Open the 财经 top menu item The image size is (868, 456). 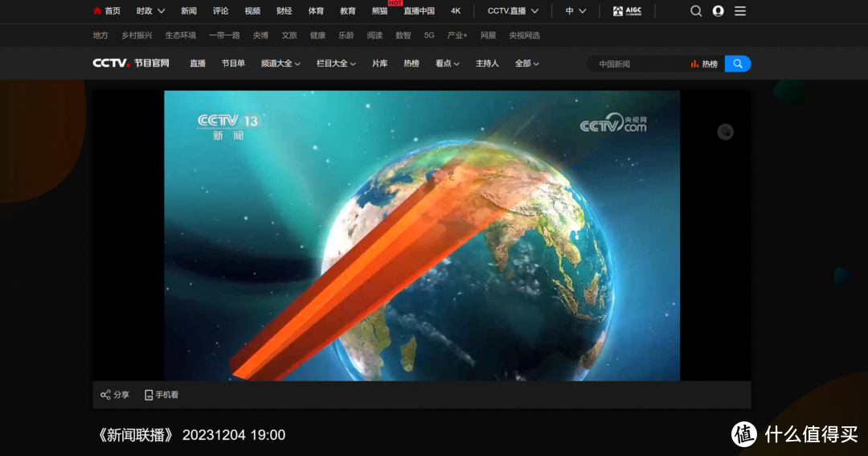(284, 11)
